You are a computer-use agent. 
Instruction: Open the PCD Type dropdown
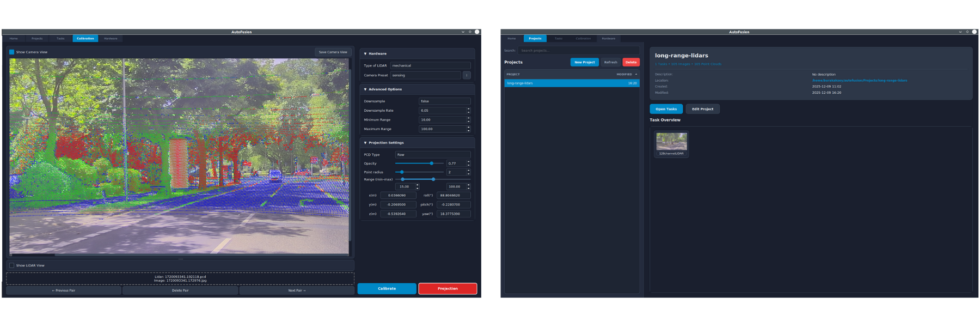coord(432,155)
